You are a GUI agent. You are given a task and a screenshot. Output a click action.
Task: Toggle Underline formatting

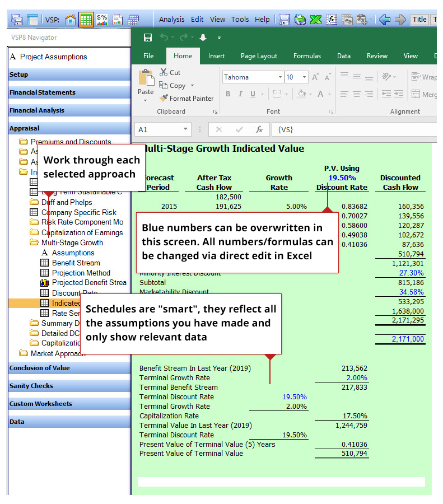pos(253,94)
